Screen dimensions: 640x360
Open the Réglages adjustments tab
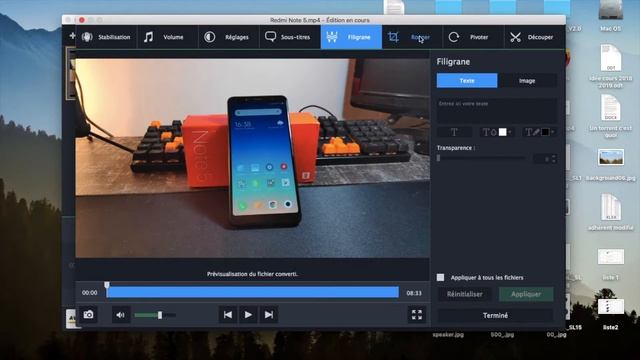229,37
